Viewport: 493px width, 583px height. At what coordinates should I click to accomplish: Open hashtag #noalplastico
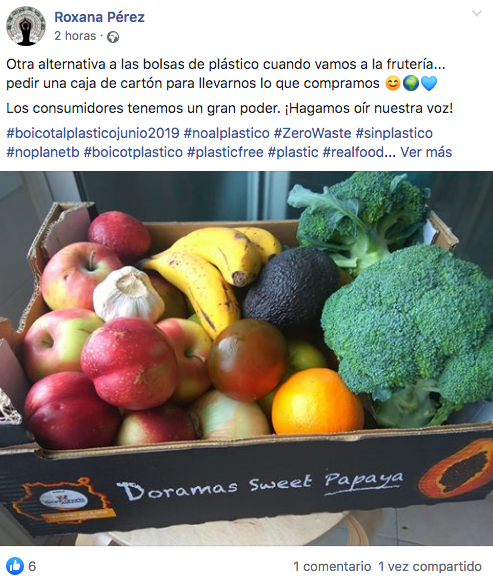227,133
